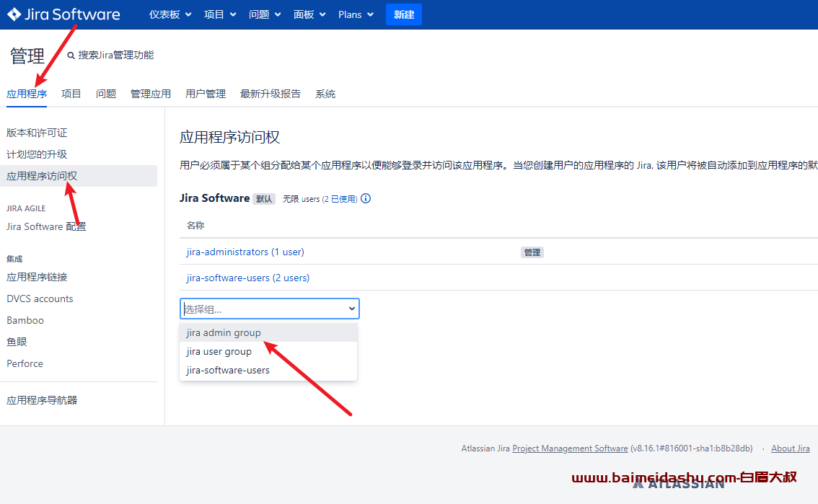
Task: Open 鱼眼 integration sidebar link
Action: 17,342
